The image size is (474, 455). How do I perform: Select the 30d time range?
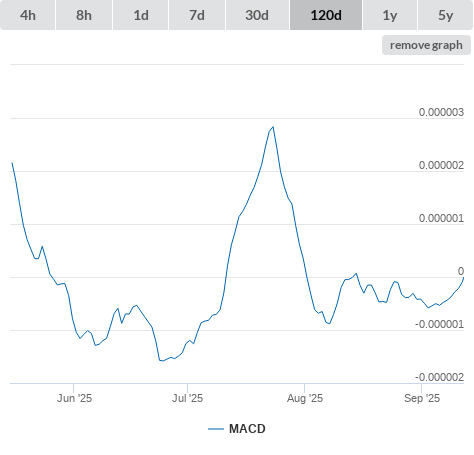pyautogui.click(x=257, y=15)
